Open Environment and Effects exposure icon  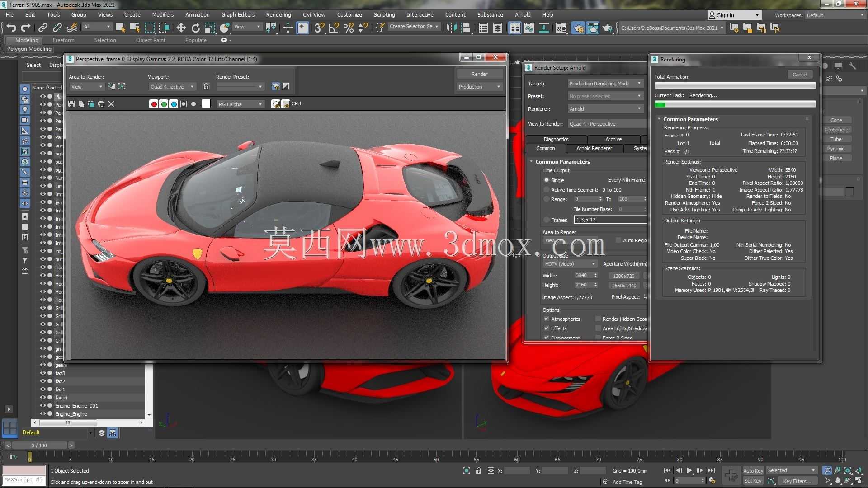tap(286, 86)
